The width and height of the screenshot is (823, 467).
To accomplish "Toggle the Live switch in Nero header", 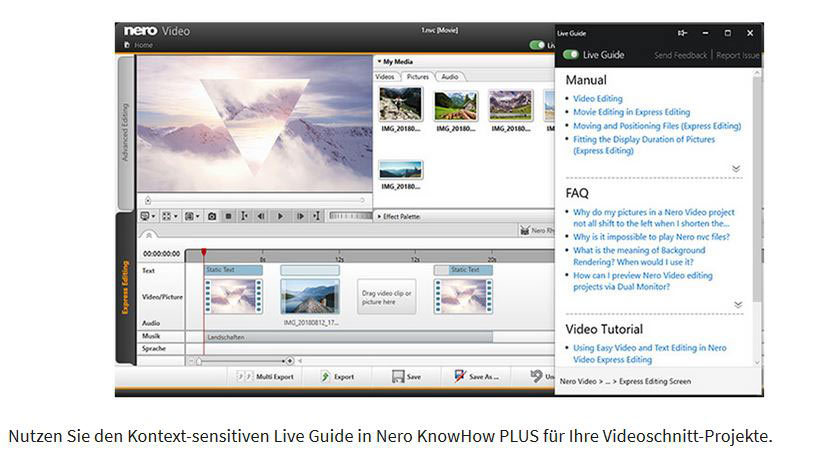I will (x=537, y=45).
